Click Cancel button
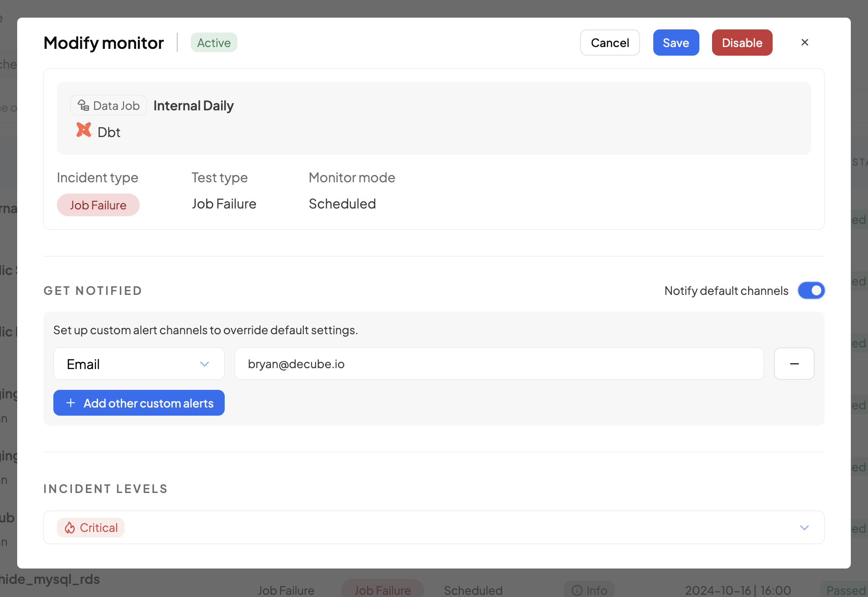868x597 pixels. point(609,43)
